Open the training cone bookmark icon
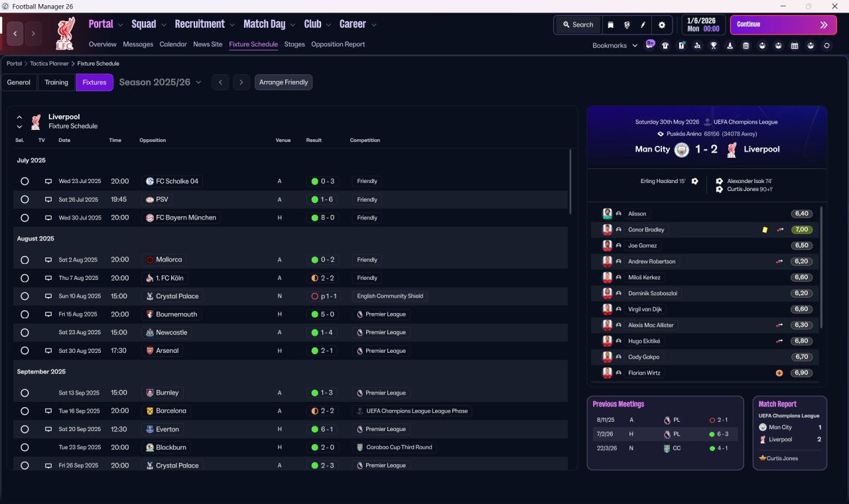 tap(730, 46)
